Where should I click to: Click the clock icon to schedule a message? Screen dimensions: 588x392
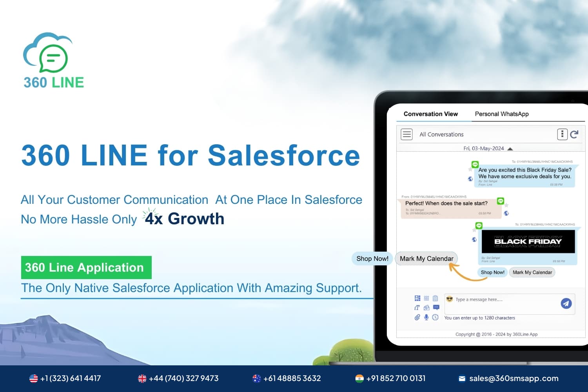coord(435,317)
